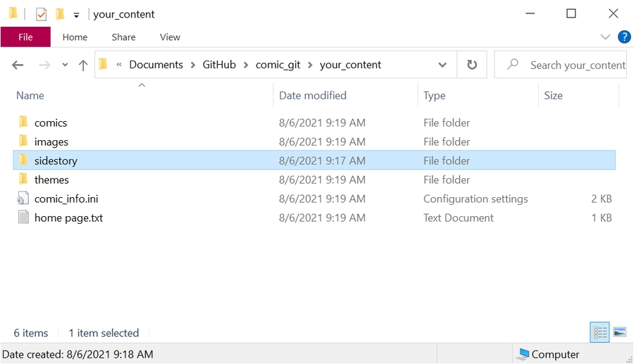Image resolution: width=634 pixels, height=364 pixels.
Task: Click the Back navigation arrow
Action: click(18, 65)
